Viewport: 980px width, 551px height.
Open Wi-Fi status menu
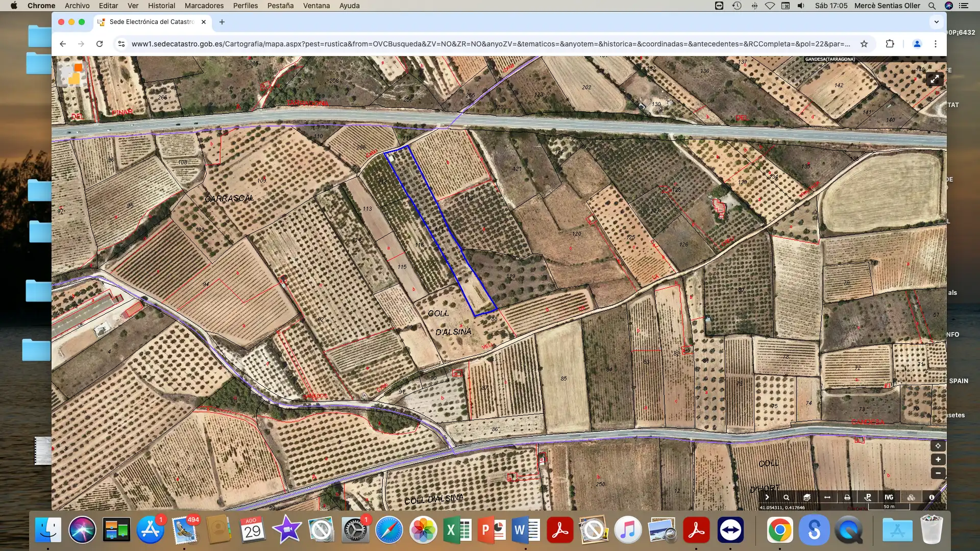(770, 6)
